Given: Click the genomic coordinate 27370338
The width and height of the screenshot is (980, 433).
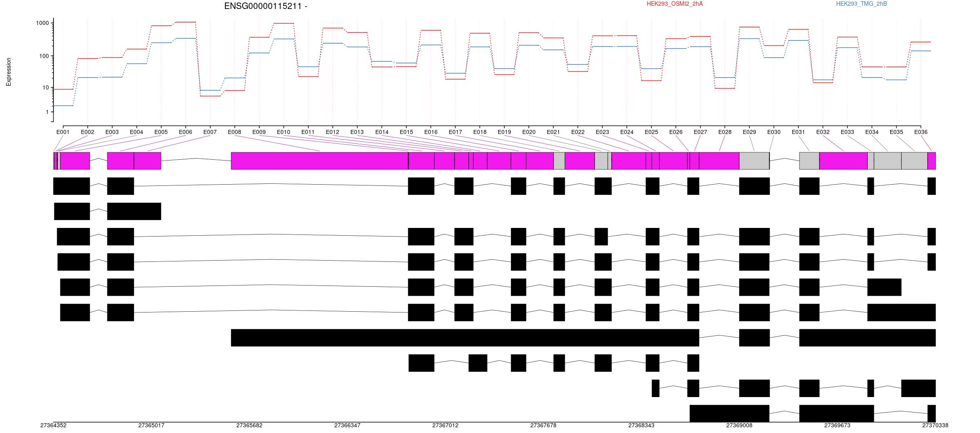Looking at the screenshot, I should pyautogui.click(x=935, y=425).
